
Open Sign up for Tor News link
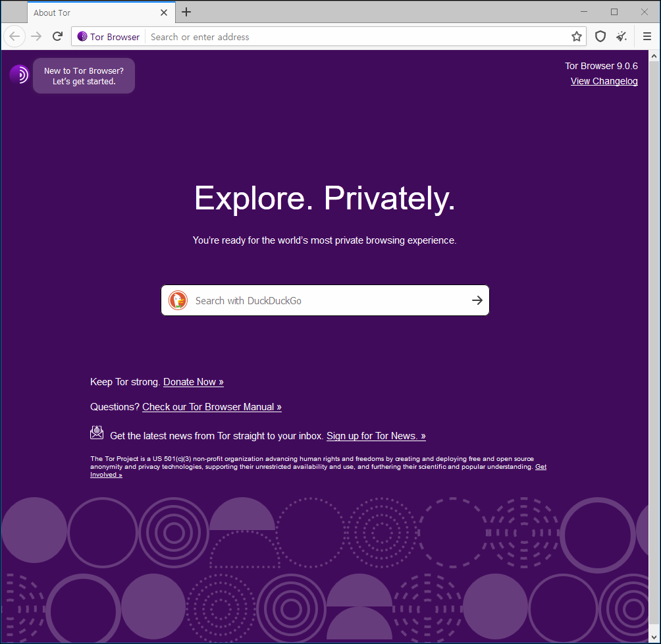tap(376, 436)
